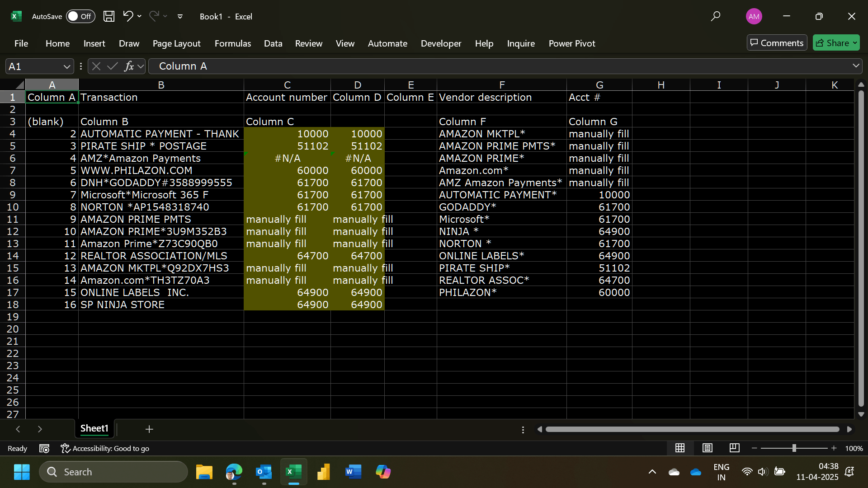Open Word from taskbar

(x=354, y=472)
